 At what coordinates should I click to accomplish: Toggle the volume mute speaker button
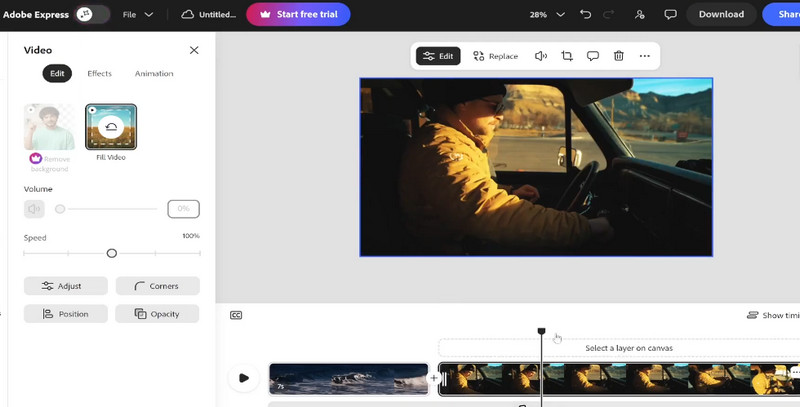tap(34, 209)
